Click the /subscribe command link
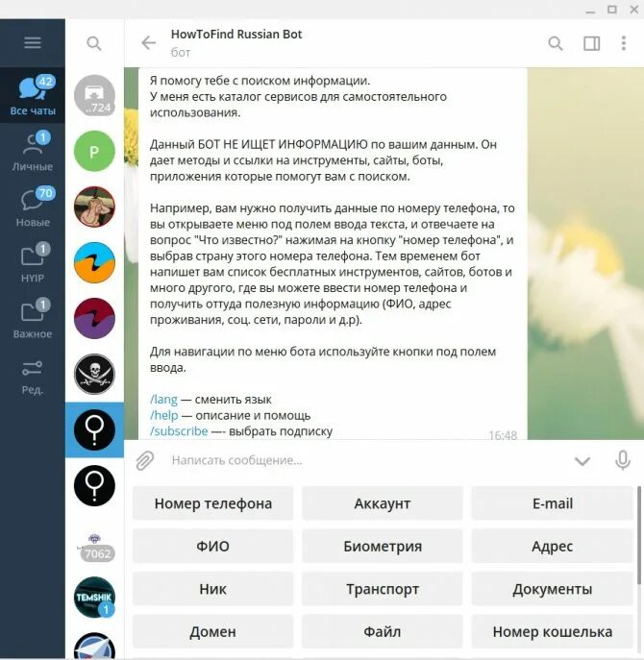Viewport: 644px width, 660px height. click(x=179, y=431)
